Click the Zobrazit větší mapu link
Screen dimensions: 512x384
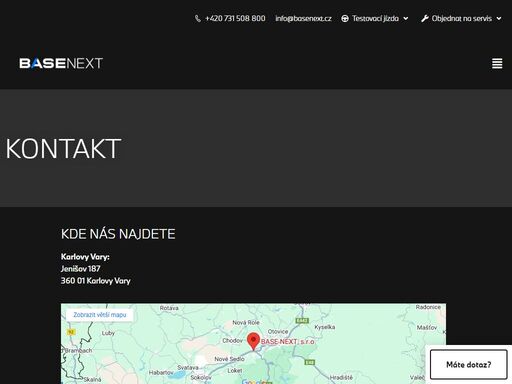(x=100, y=315)
